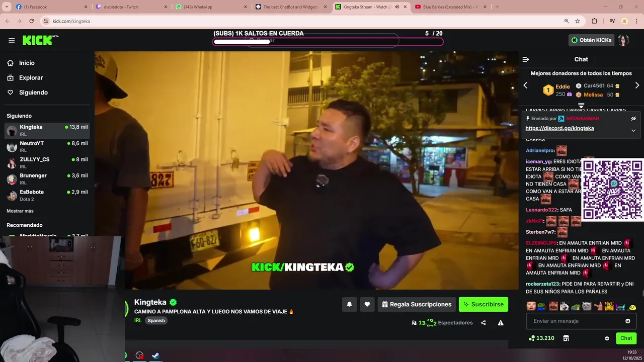Image resolution: width=644 pixels, height=362 pixels.
Task: Click ELZEINCLIPS username in chat
Action: coord(541,243)
